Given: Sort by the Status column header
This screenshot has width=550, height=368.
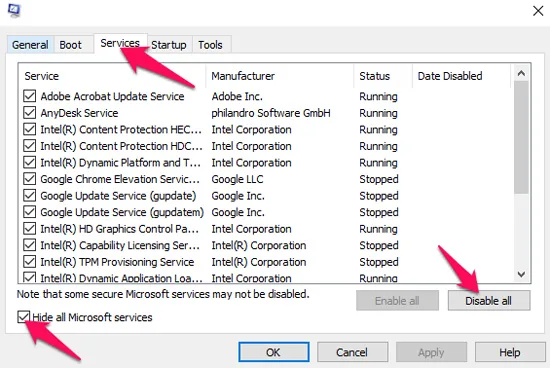Looking at the screenshot, I should coord(383,76).
